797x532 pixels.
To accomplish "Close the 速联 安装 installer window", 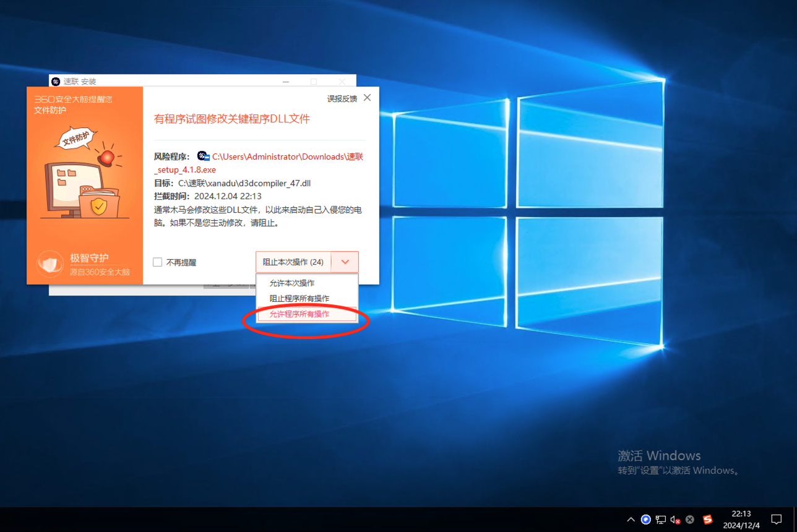I will coord(342,81).
